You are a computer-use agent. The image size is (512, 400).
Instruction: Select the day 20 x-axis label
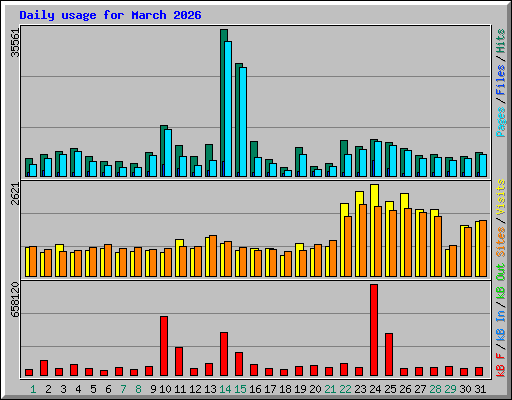coord(315,389)
